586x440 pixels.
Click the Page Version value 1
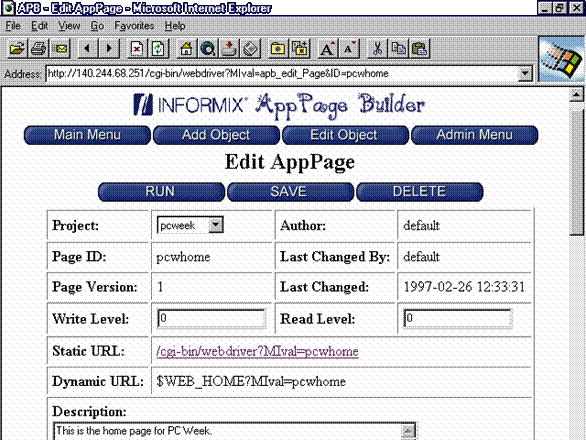pyautogui.click(x=160, y=287)
